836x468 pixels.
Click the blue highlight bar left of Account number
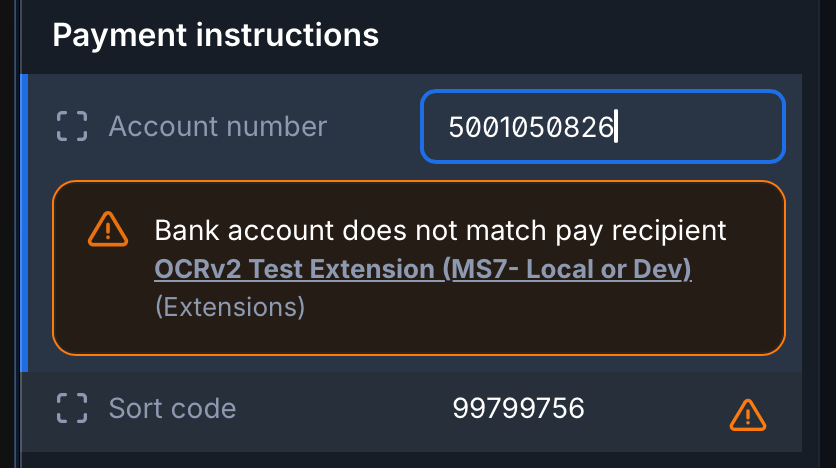click(24, 222)
